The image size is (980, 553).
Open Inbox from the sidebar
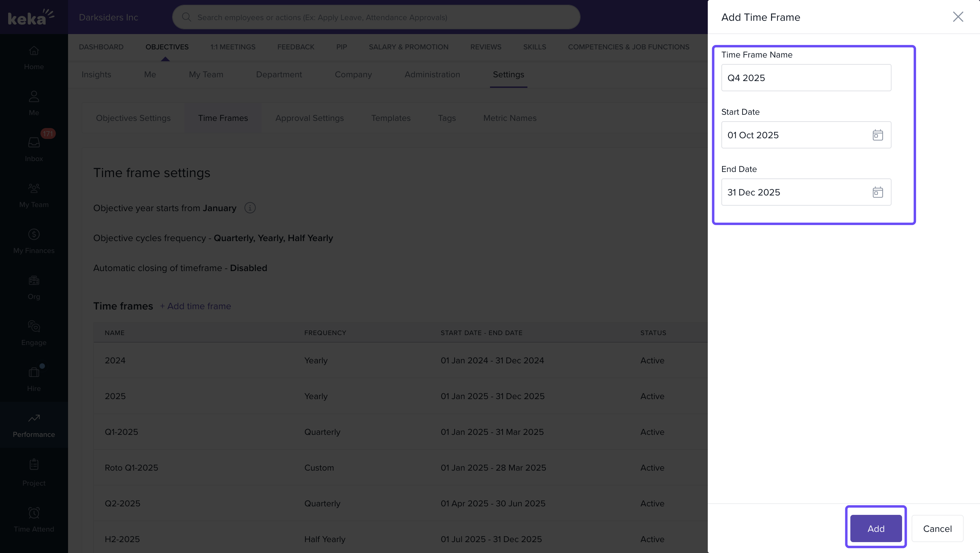click(34, 148)
